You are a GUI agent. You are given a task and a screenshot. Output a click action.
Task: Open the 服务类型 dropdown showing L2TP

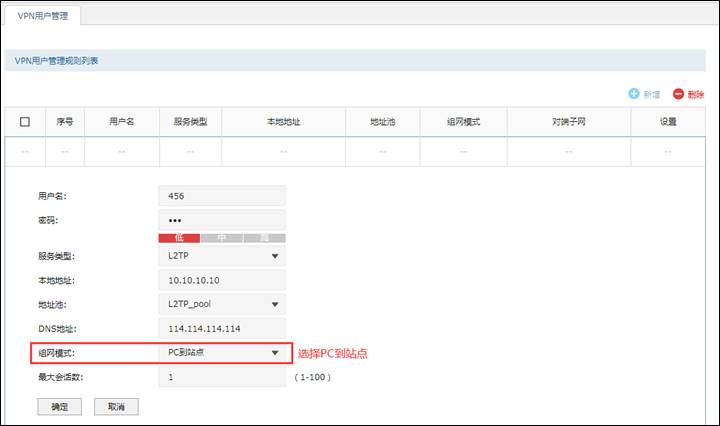222,257
